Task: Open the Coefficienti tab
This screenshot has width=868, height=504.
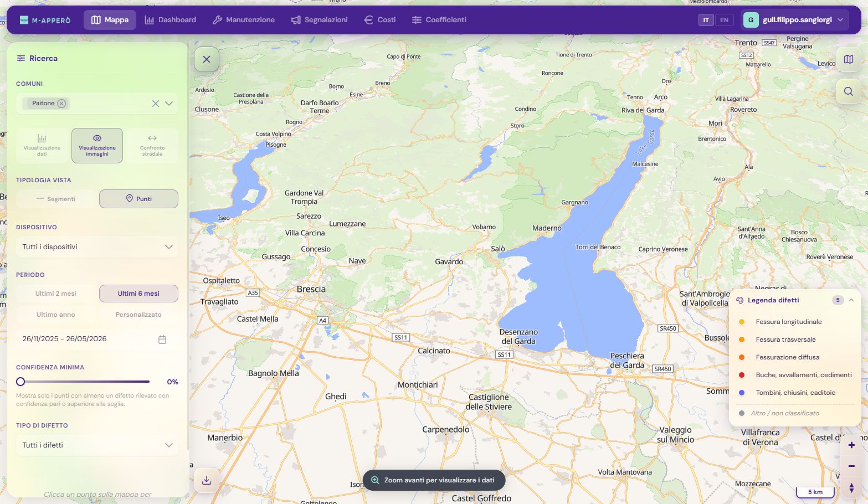Action: 439,20
